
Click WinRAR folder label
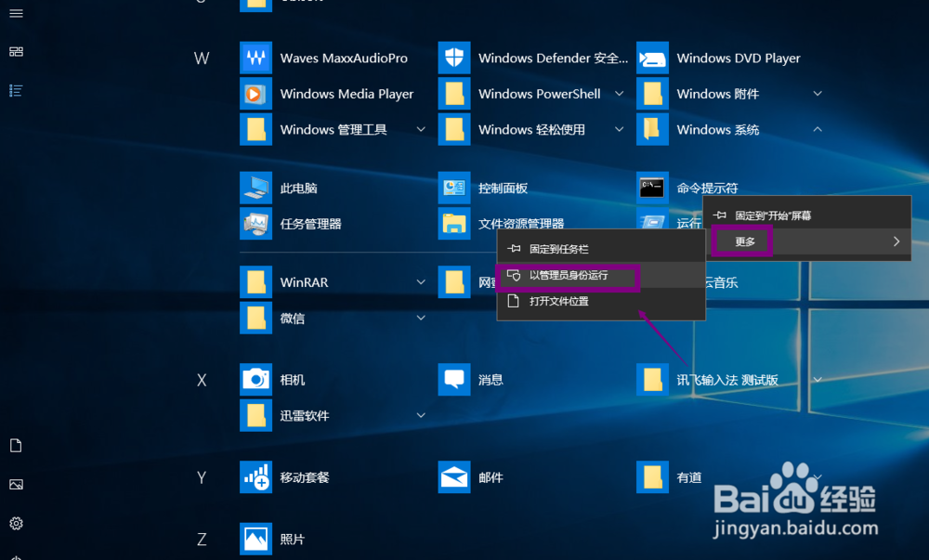tap(304, 282)
